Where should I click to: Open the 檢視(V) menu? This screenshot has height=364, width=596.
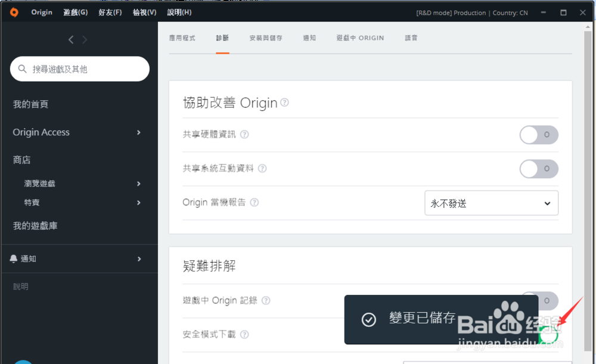tap(144, 12)
